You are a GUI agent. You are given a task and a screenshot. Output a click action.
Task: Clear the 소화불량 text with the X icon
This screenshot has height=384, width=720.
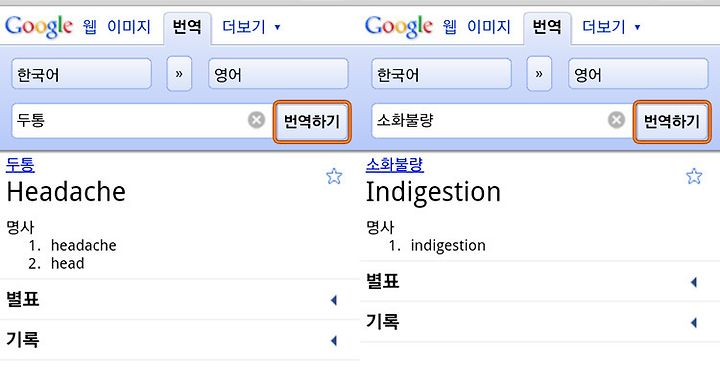616,120
